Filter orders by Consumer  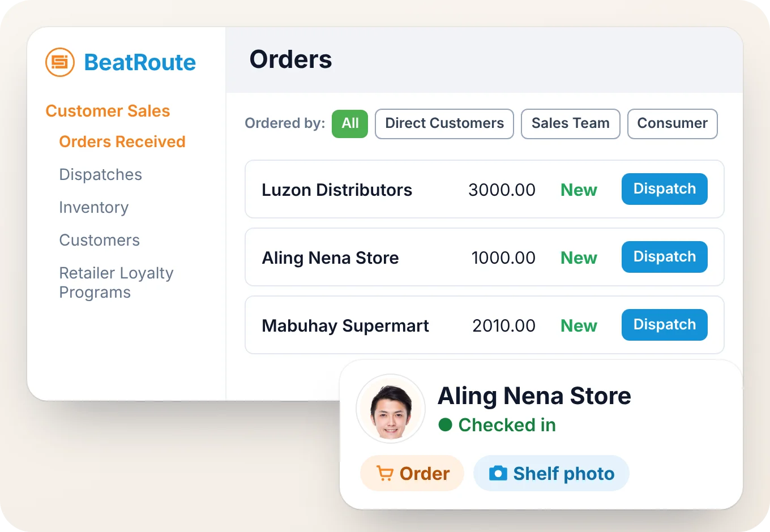click(673, 123)
